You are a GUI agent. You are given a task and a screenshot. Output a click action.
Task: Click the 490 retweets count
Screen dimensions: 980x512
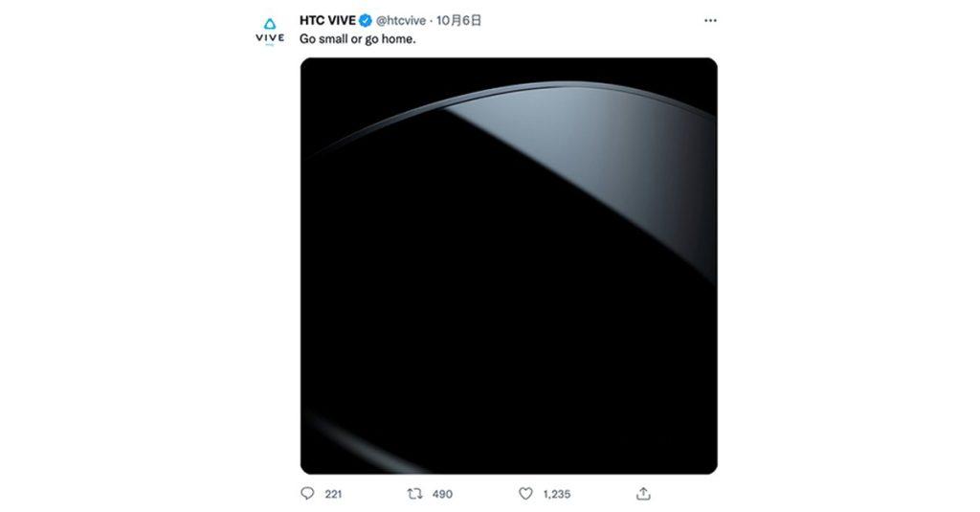pyautogui.click(x=442, y=494)
